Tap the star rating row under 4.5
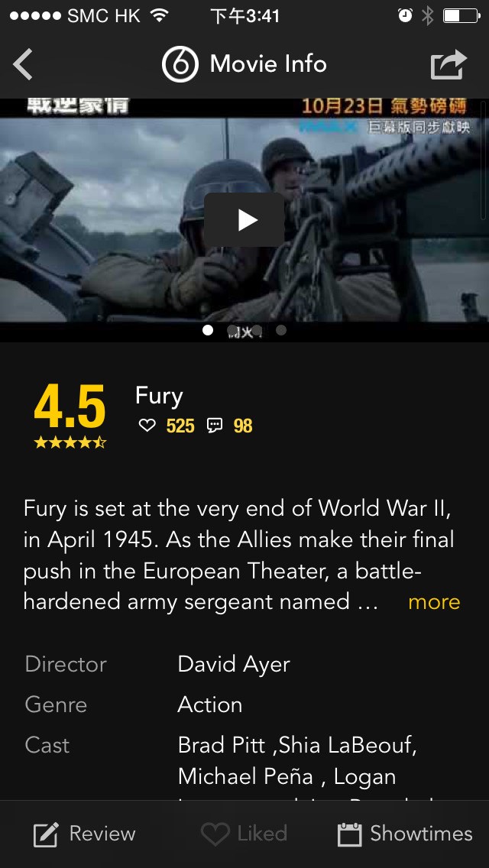The image size is (489, 868). [x=70, y=442]
